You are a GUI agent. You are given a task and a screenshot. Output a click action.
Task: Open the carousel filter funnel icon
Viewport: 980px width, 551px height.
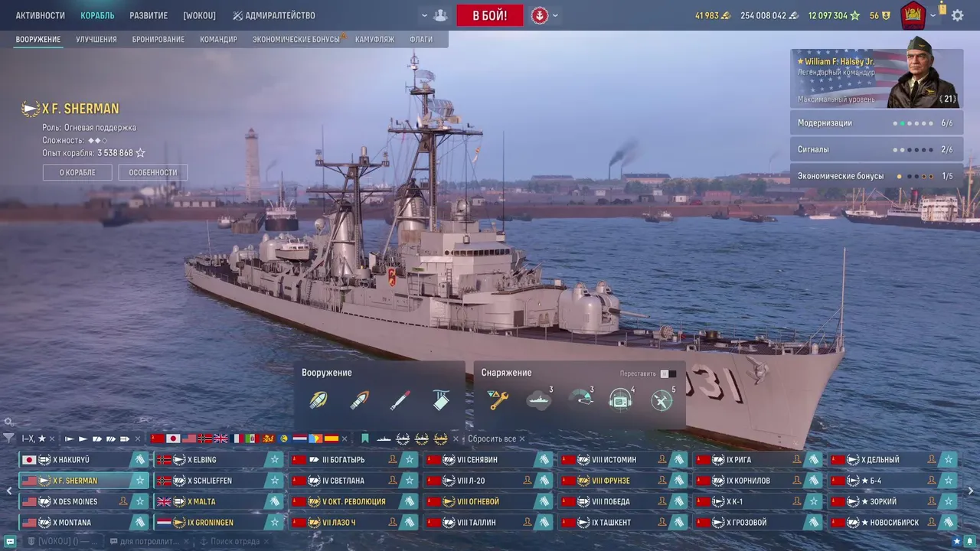[8, 439]
